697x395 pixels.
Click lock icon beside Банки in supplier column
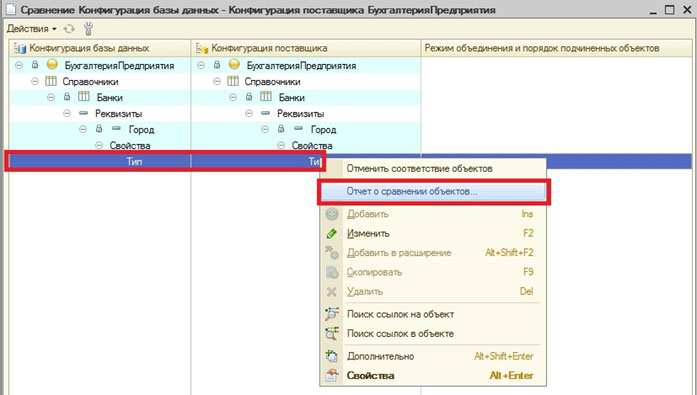point(249,97)
